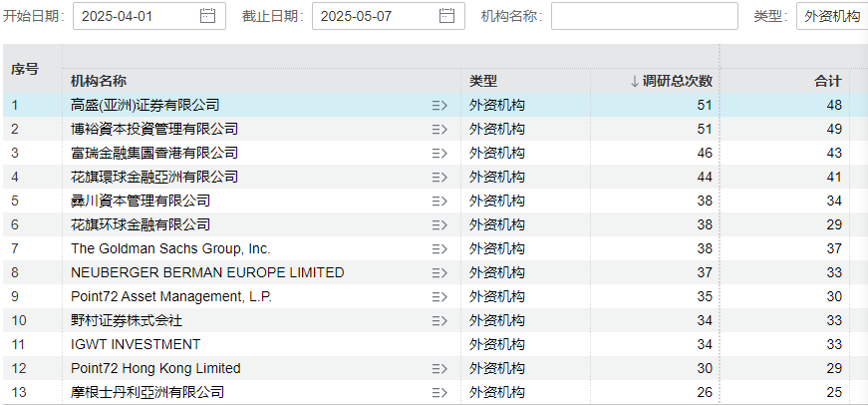Screen dimensions: 868x406
Task: Click the 类型 column header in table
Action: (x=483, y=81)
